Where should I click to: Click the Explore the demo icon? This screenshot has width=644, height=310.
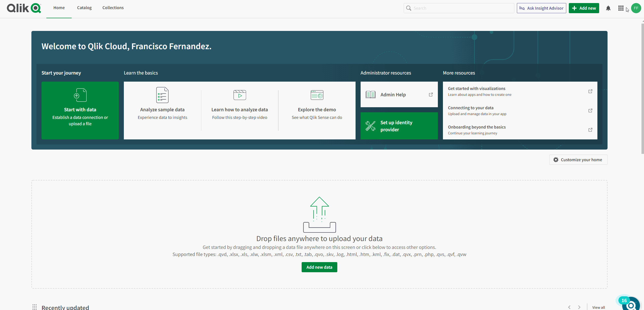tap(317, 95)
